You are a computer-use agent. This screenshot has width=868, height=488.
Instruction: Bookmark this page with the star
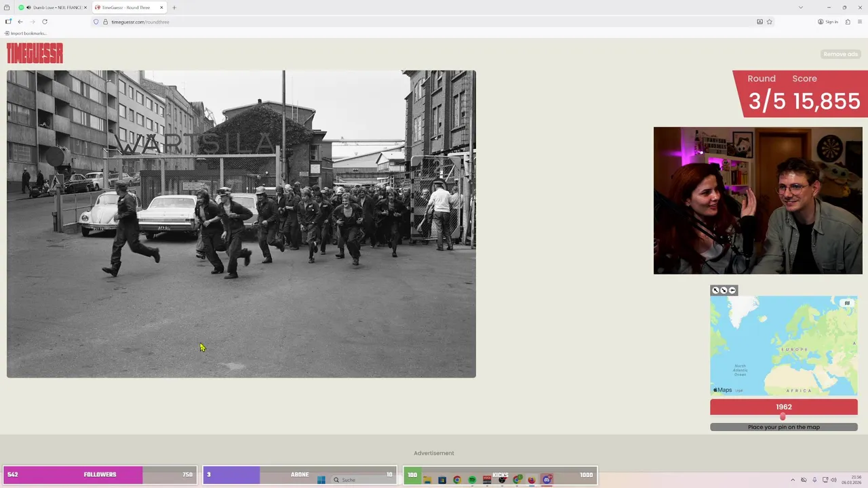[x=770, y=22]
